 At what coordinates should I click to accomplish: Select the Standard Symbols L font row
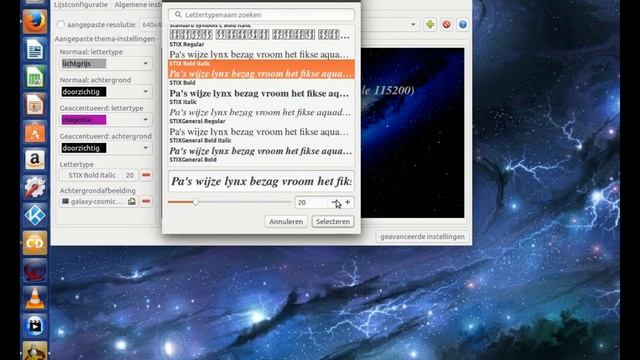(x=261, y=32)
